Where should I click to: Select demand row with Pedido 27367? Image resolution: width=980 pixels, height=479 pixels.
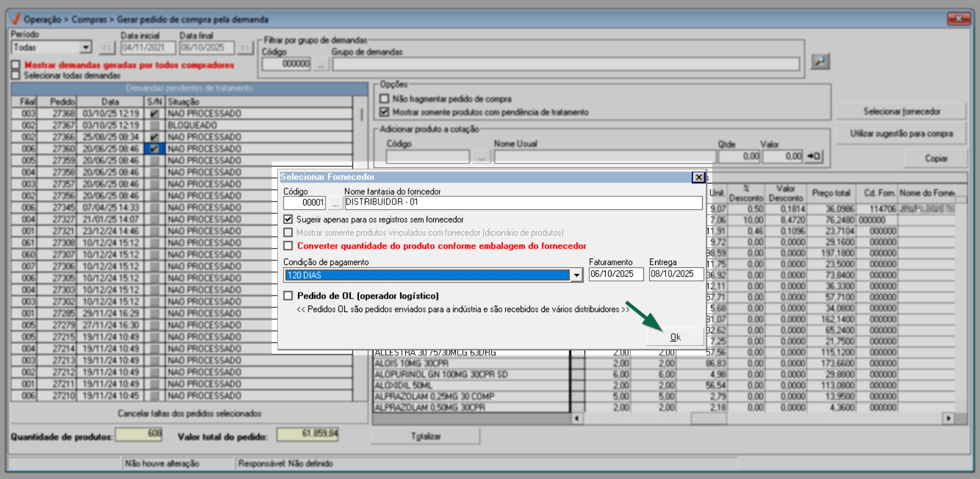pos(63,125)
